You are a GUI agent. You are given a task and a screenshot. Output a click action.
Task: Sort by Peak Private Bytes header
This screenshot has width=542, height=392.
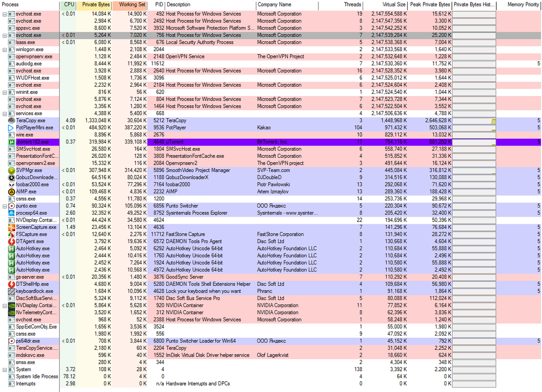point(430,5)
